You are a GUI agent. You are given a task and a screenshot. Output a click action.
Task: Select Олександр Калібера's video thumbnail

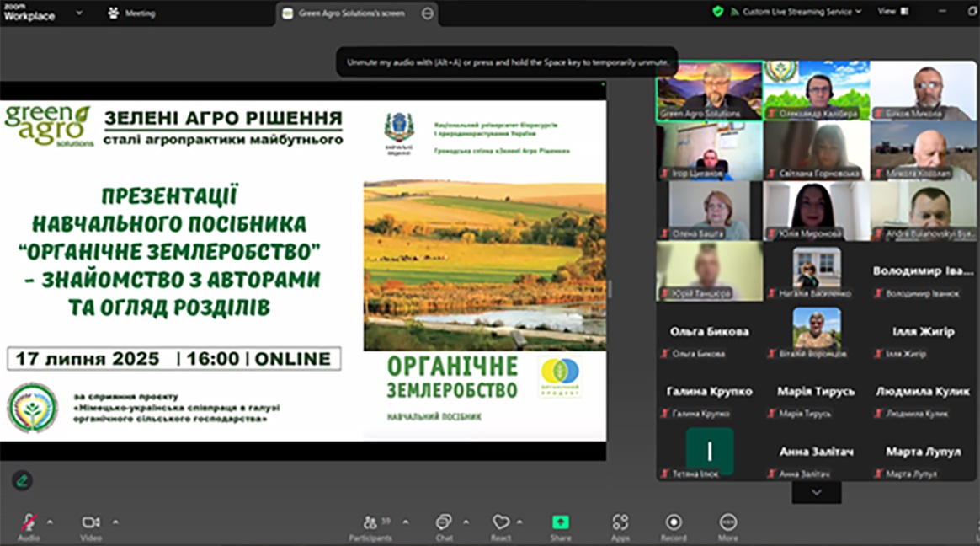coord(816,90)
